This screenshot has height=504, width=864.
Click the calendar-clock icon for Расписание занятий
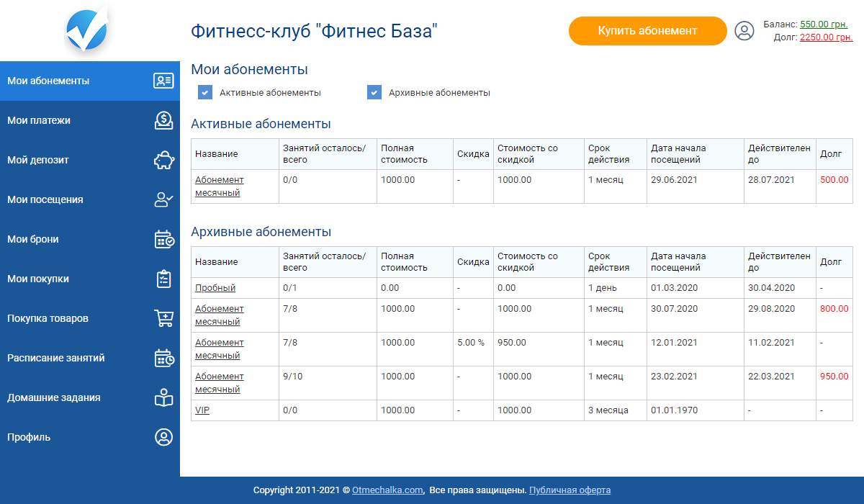(x=163, y=358)
